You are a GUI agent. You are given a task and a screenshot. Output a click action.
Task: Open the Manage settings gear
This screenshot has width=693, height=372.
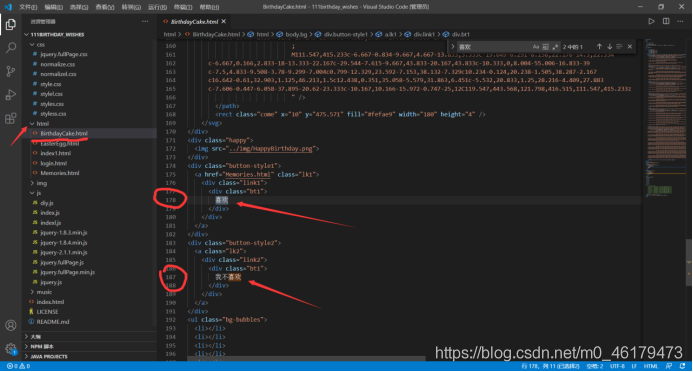(11, 349)
